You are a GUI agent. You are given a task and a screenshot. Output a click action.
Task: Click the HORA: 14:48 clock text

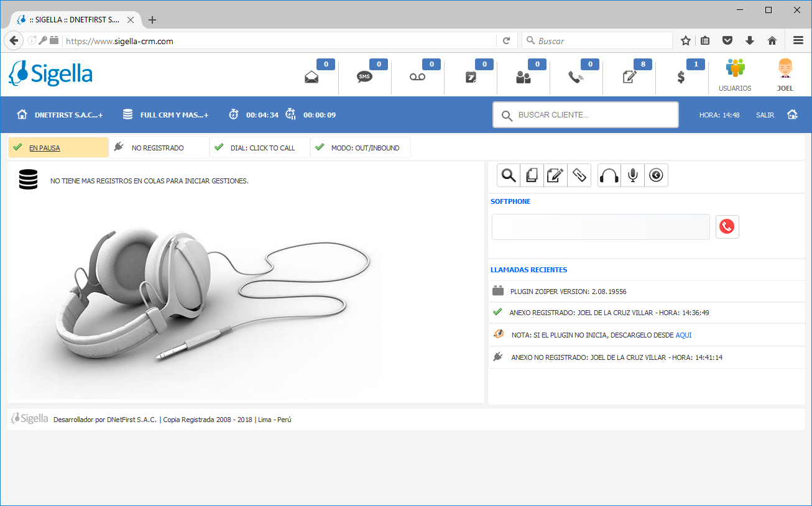719,115
